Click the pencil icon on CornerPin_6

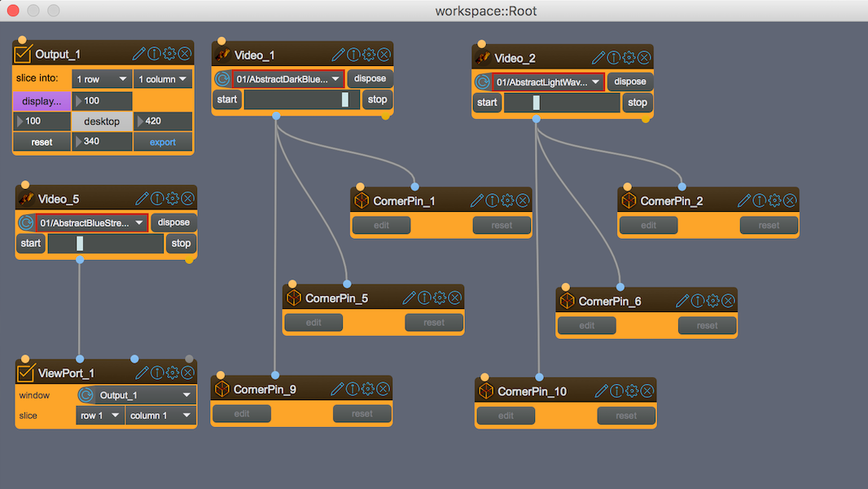click(682, 300)
